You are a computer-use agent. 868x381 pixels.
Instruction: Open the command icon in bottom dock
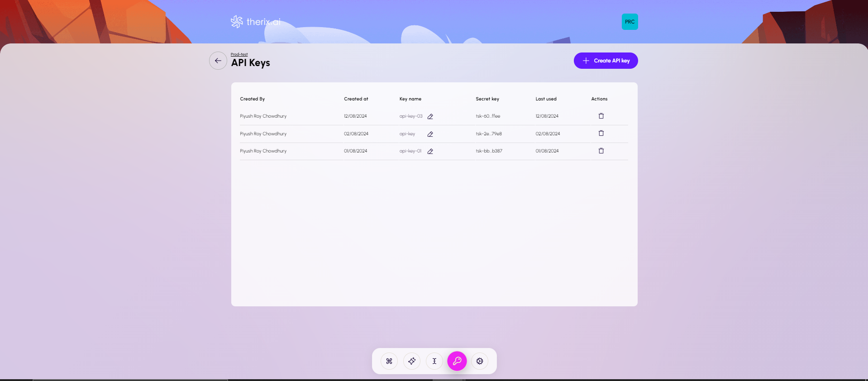tap(389, 361)
